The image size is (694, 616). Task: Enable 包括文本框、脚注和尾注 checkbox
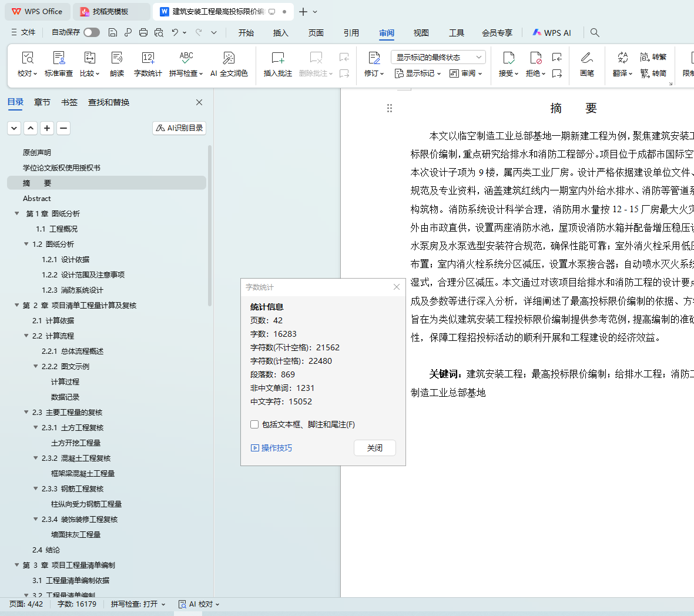(254, 424)
